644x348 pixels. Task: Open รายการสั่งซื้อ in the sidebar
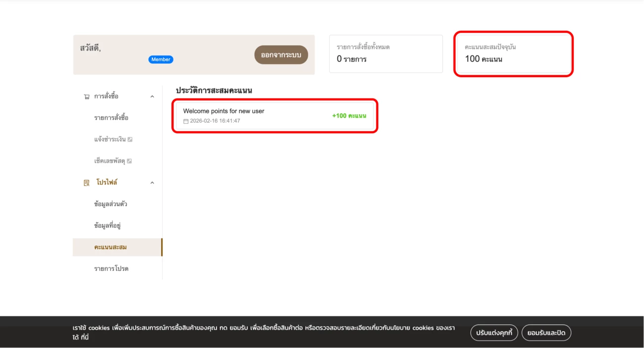[111, 118]
